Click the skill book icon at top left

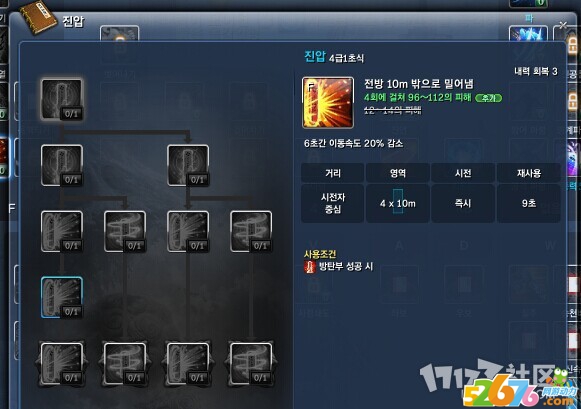click(38, 17)
